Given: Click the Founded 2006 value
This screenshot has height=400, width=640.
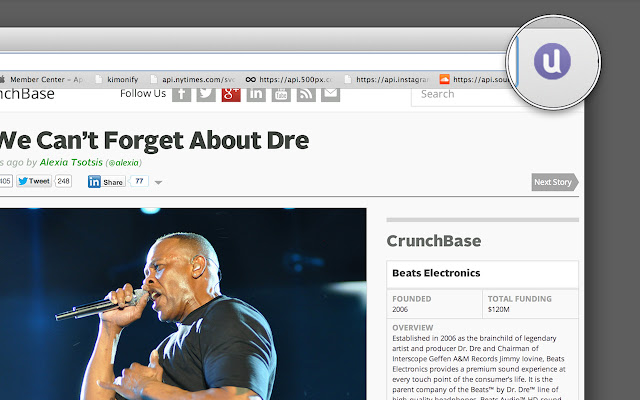Looking at the screenshot, I should point(400,309).
